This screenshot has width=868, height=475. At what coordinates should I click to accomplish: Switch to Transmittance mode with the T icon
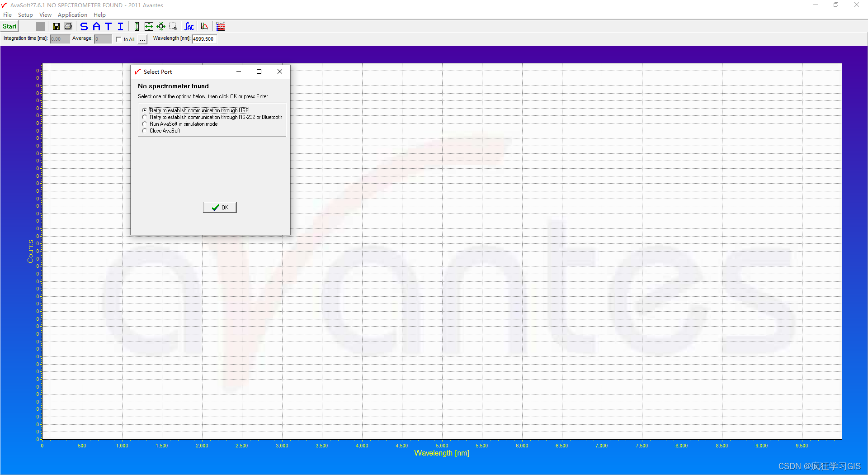point(108,26)
